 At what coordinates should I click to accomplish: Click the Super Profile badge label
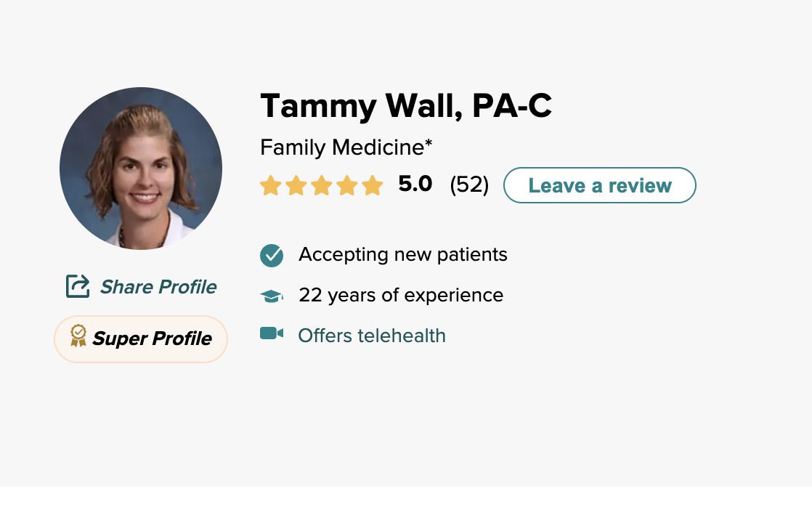[152, 338]
